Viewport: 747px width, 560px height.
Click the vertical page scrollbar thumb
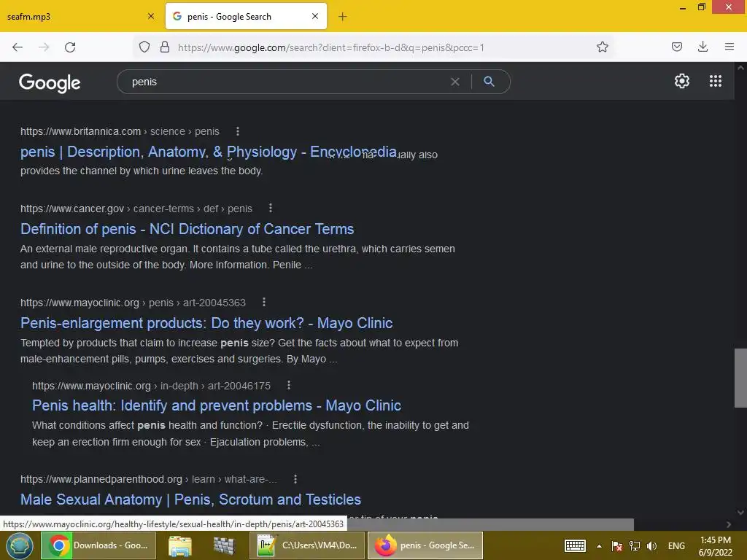(x=740, y=378)
